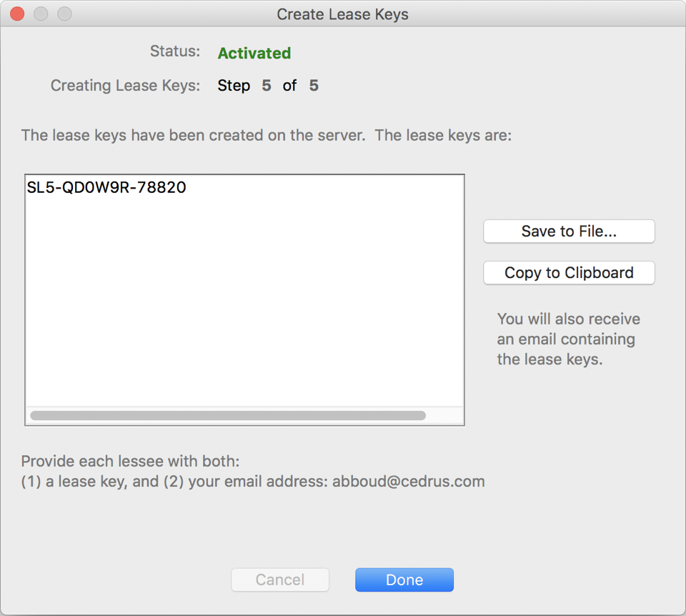Click the Status: label
Image resolution: width=686 pixels, height=616 pixels.
[175, 51]
